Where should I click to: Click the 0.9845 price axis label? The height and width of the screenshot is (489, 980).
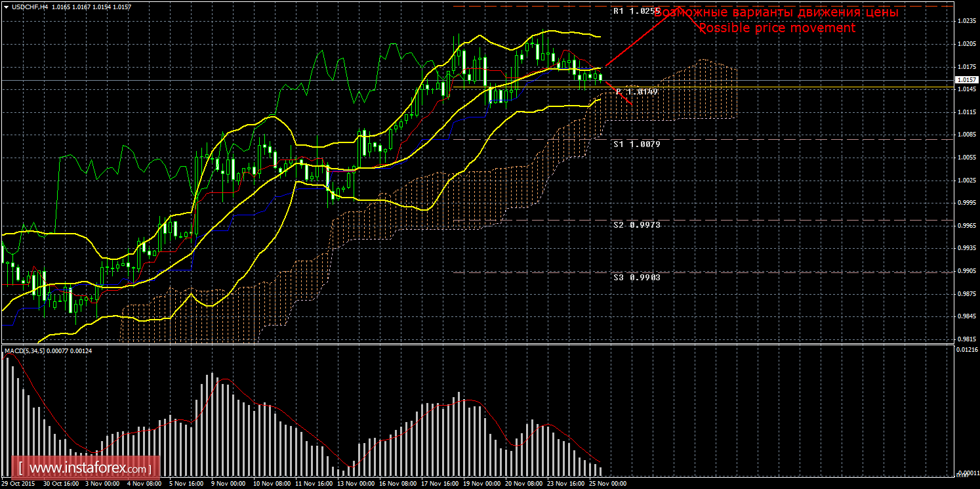[967, 316]
